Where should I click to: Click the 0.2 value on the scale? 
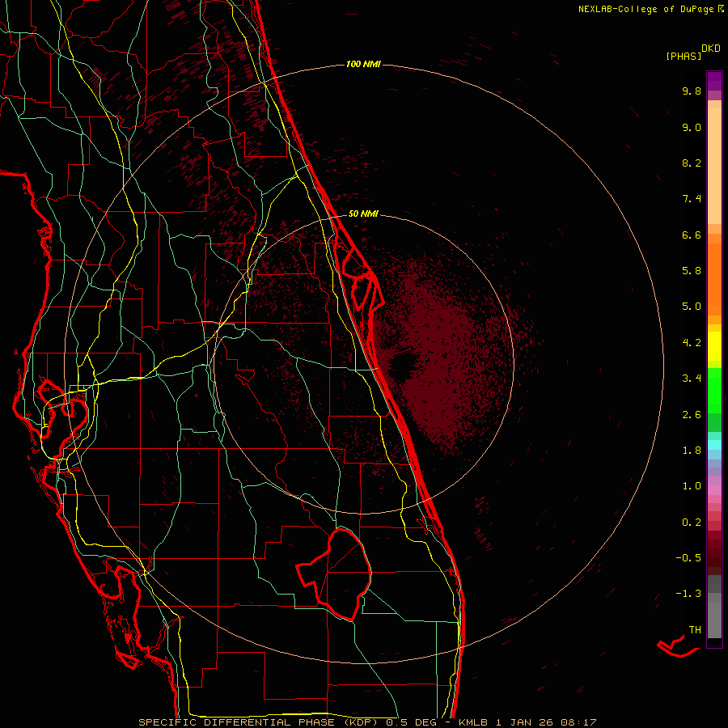[x=692, y=523]
